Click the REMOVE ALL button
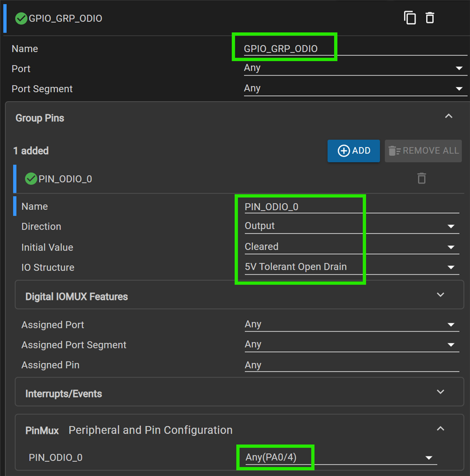This screenshot has width=470, height=476. (423, 151)
